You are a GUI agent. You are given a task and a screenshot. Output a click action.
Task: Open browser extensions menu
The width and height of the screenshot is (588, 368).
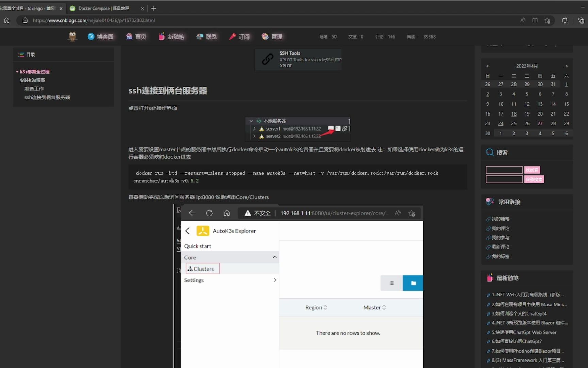pyautogui.click(x=565, y=20)
